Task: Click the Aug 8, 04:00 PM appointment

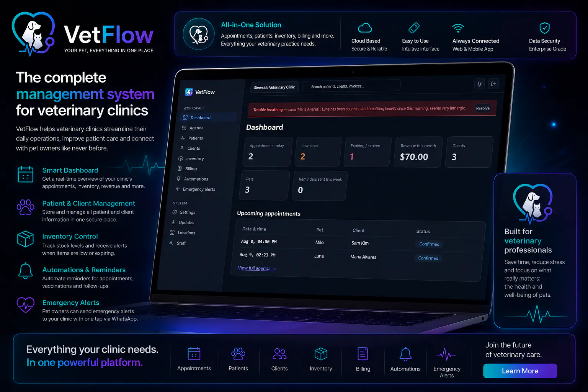Action: pyautogui.click(x=259, y=242)
